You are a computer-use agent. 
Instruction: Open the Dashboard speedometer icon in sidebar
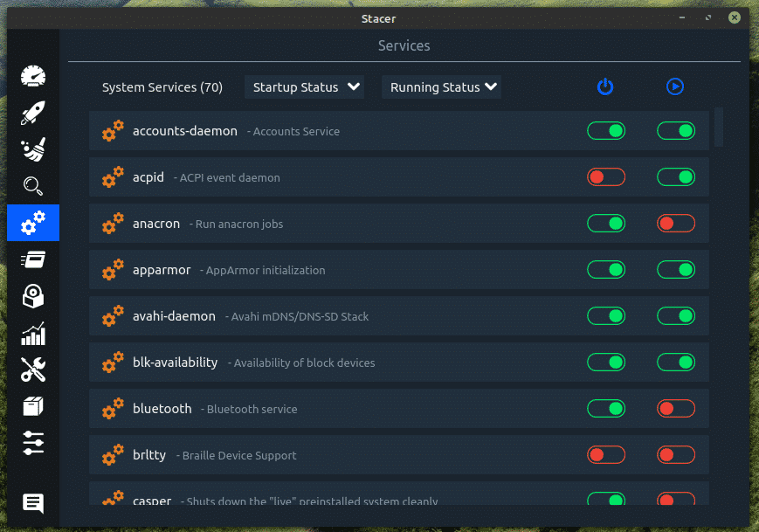pos(33,76)
